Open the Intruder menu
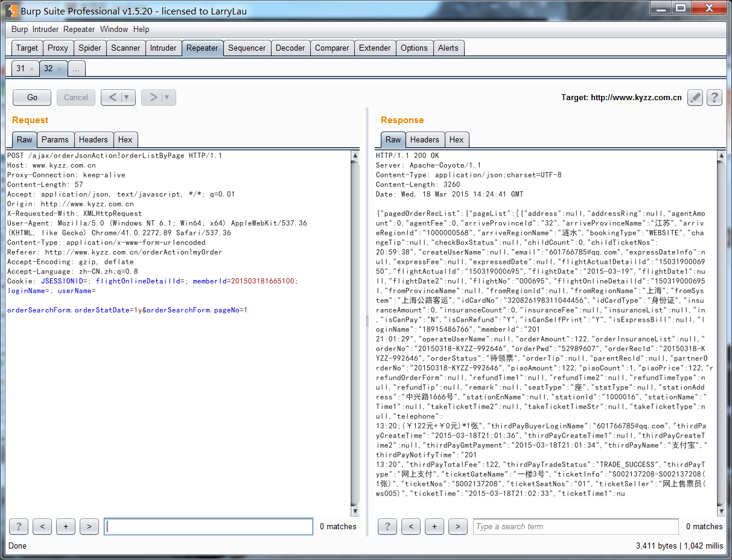 [46, 29]
